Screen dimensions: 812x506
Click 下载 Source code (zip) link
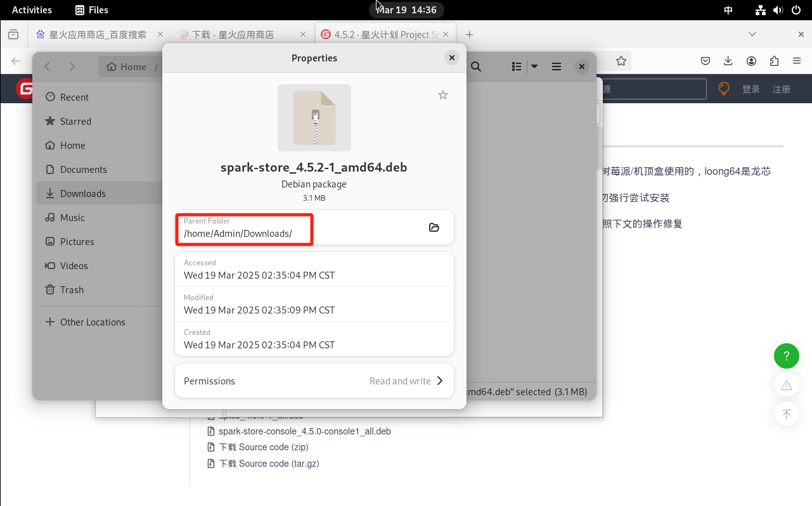coord(263,447)
